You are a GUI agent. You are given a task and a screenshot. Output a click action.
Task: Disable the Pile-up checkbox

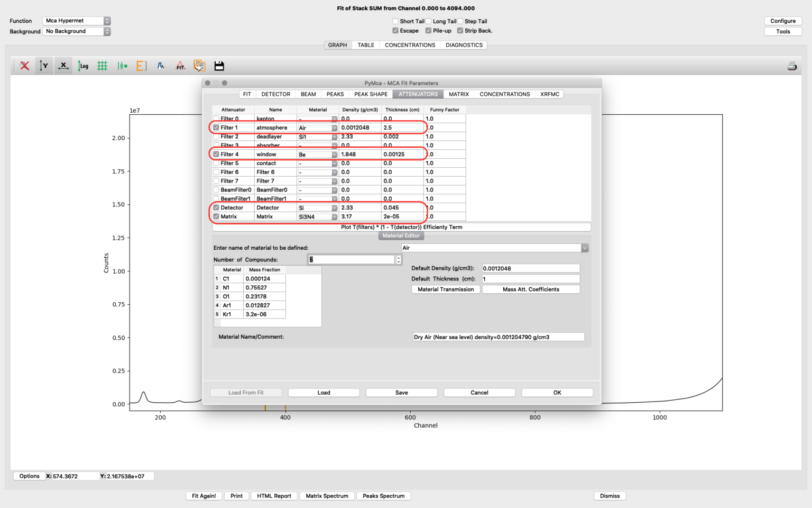pos(428,31)
